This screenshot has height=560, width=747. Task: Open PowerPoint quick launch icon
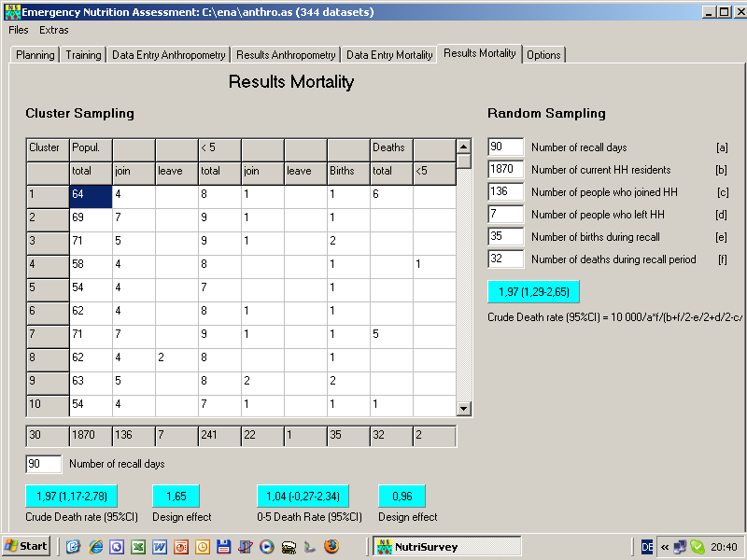pos(181,547)
